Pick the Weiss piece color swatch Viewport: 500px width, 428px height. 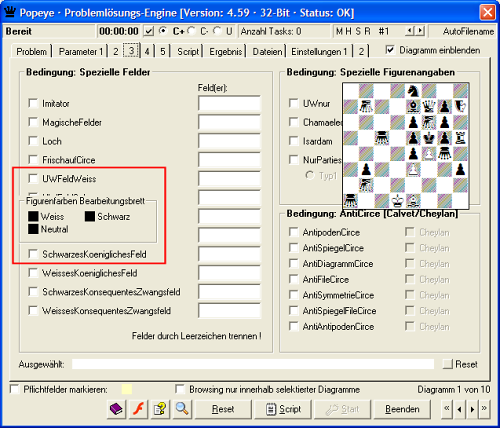(x=33, y=216)
